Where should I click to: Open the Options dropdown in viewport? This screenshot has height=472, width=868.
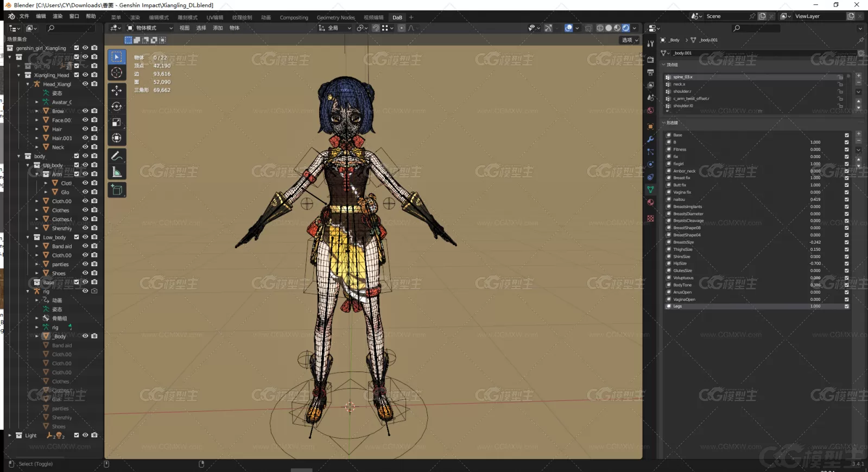[630, 40]
